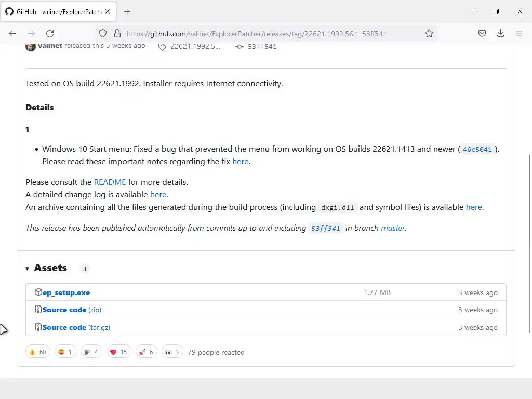
Task: Go back with the browser back arrow
Action: click(12, 33)
